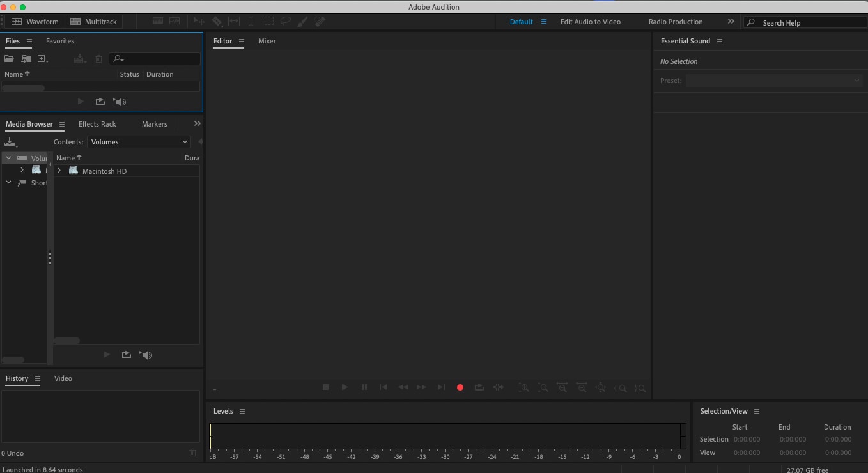Image resolution: width=868 pixels, height=473 pixels.
Task: Click Zoom In Time icon
Action: pyautogui.click(x=562, y=387)
